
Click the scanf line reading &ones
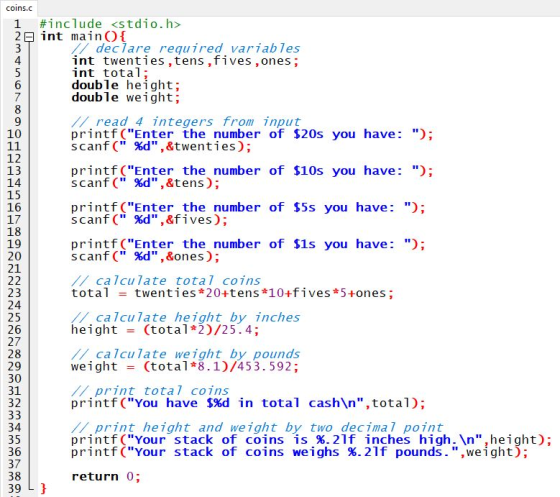[145, 256]
